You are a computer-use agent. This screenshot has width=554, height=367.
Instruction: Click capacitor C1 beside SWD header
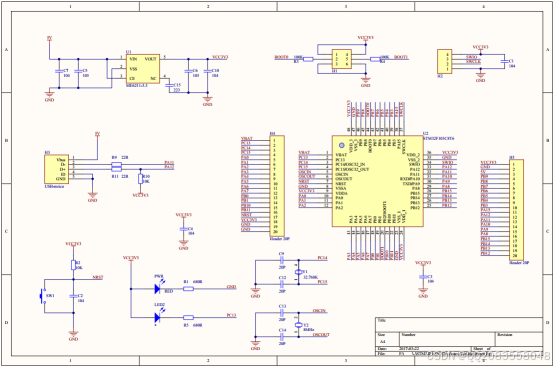(504, 61)
